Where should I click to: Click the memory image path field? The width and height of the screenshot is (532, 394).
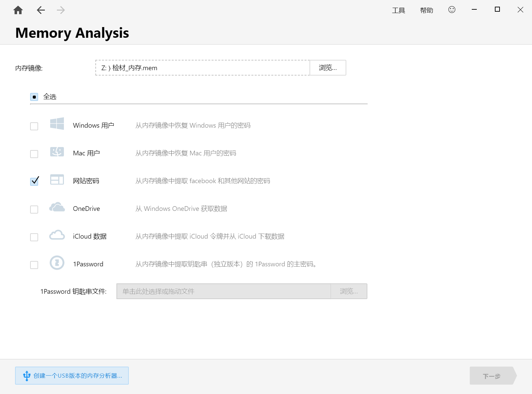tap(203, 68)
